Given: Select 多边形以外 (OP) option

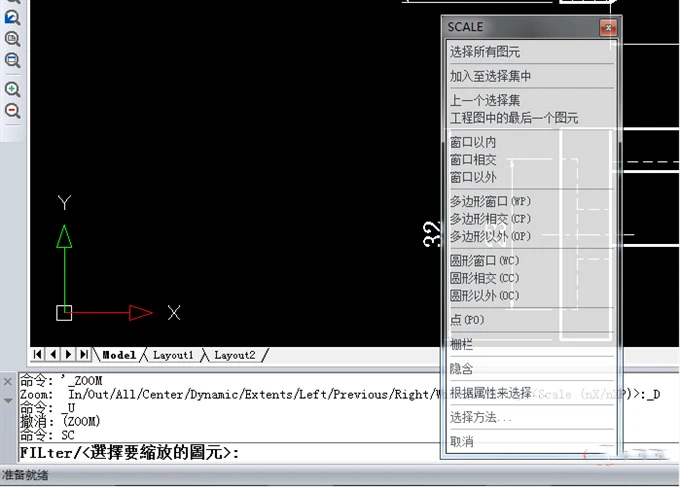Looking at the screenshot, I should [530, 237].
